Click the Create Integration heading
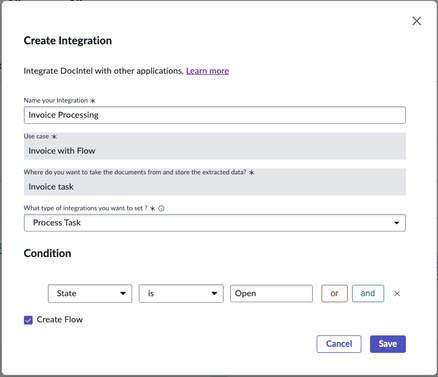Image resolution: width=438 pixels, height=377 pixels. point(68,41)
